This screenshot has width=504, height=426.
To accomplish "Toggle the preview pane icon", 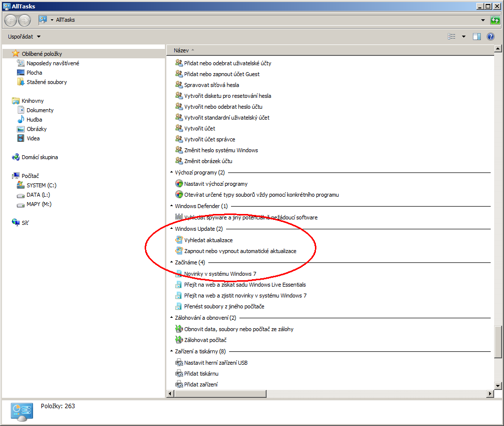I will pos(477,37).
